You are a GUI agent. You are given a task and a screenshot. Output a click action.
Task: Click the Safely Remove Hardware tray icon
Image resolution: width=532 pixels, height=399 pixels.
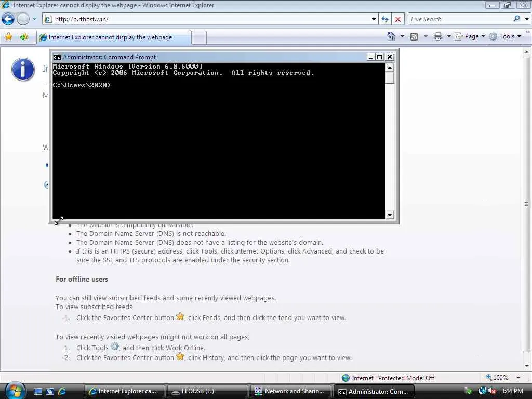(468, 391)
